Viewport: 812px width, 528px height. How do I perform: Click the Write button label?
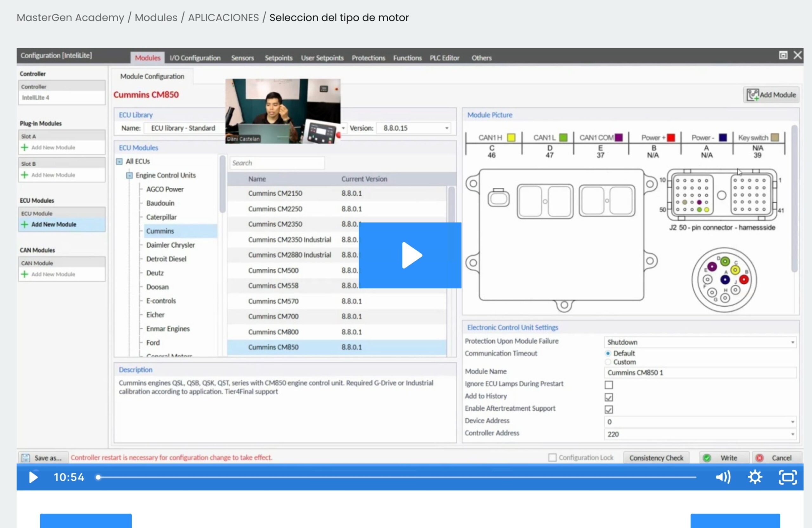pyautogui.click(x=729, y=458)
